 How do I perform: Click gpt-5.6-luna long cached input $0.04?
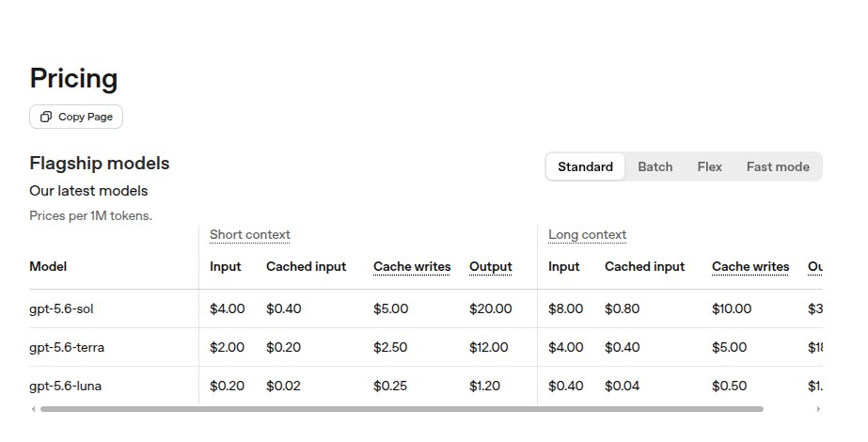tap(622, 387)
